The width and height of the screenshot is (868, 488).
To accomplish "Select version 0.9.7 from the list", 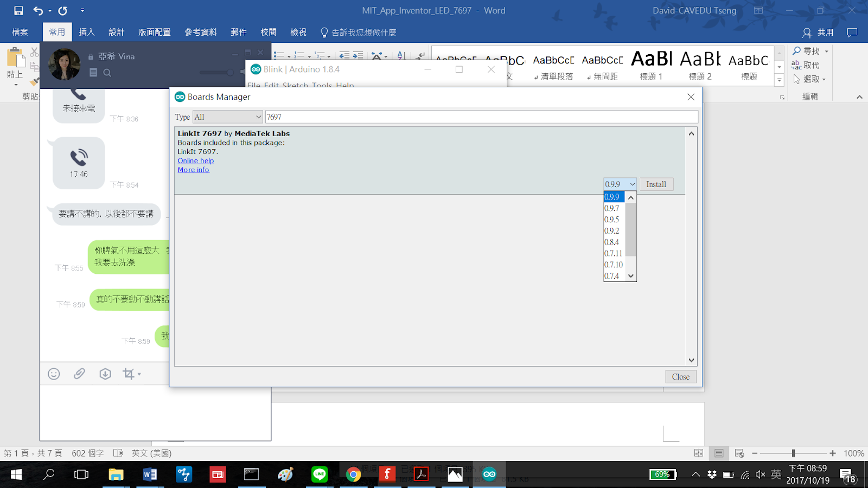I will [615, 208].
